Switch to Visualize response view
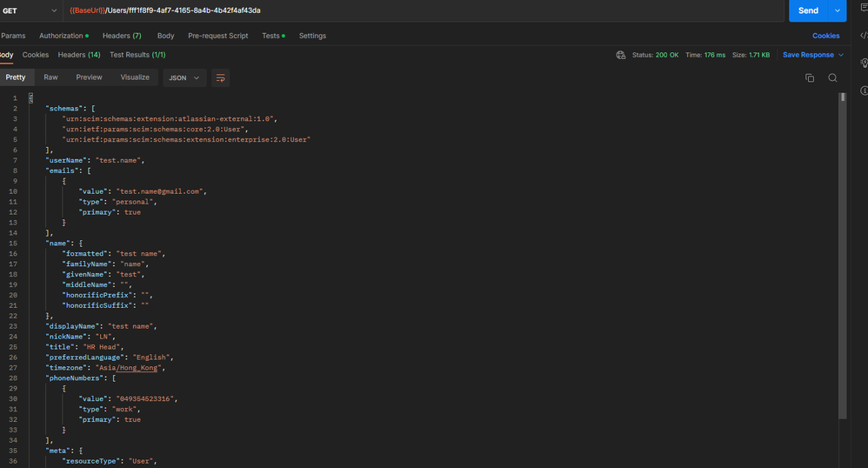 (x=135, y=77)
